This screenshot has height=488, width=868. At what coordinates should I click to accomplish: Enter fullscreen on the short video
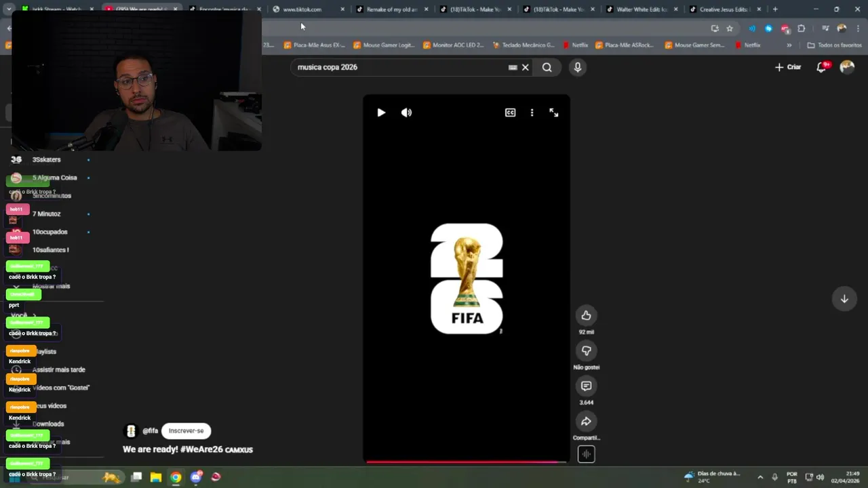point(553,113)
